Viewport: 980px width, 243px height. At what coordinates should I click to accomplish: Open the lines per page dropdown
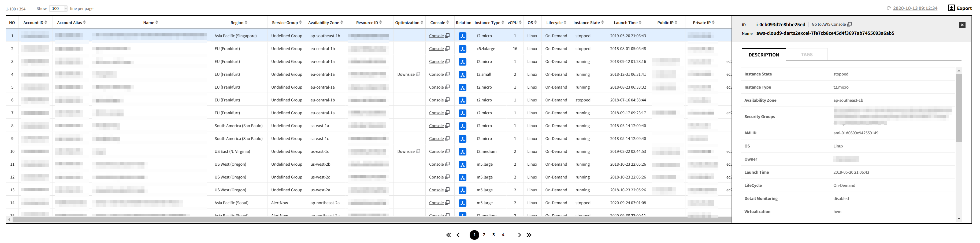click(x=58, y=8)
